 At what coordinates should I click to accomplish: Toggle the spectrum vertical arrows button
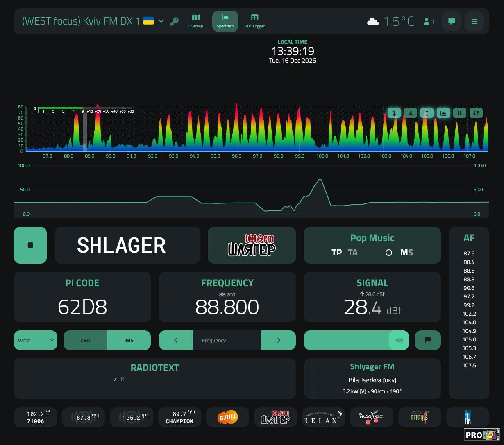pos(427,113)
